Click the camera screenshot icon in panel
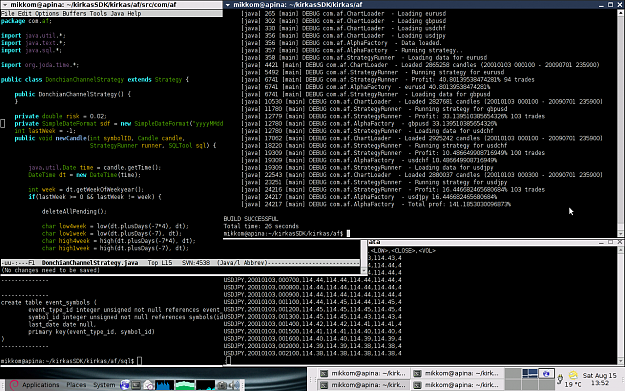Viewport: 625px width, 391px height. click(222, 385)
